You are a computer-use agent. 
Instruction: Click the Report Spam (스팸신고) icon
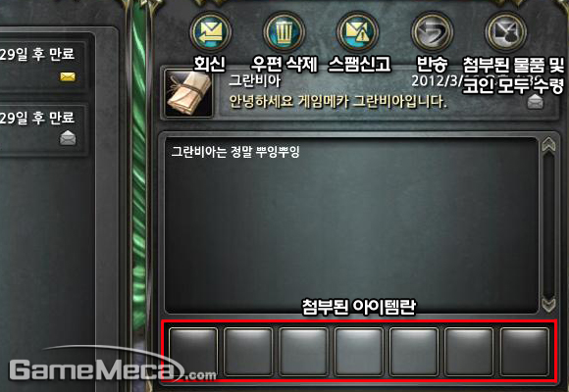(357, 32)
